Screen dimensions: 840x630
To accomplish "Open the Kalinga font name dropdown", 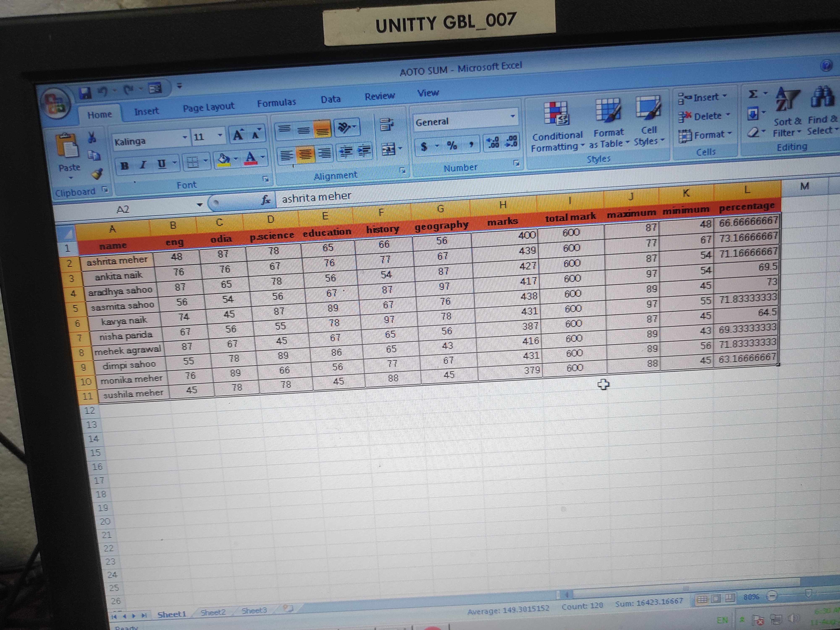I will pos(185,137).
